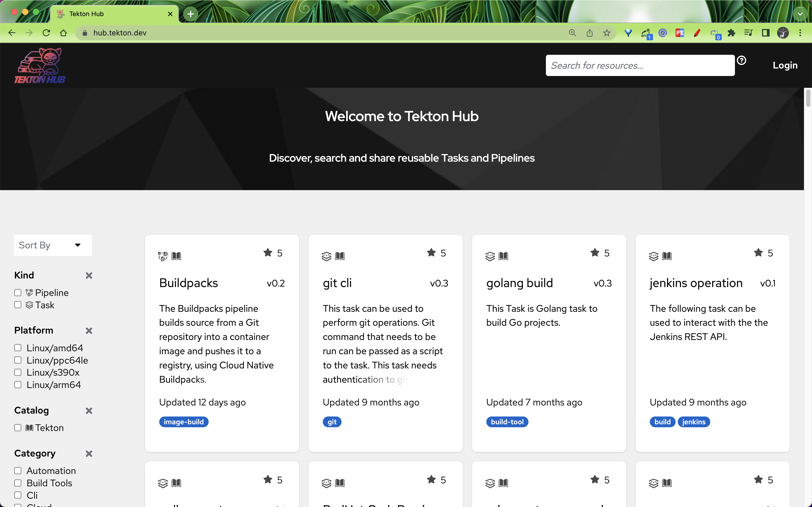Switch to the Tekton Hub browser tab
Image resolution: width=812 pixels, height=507 pixels.
point(114,14)
